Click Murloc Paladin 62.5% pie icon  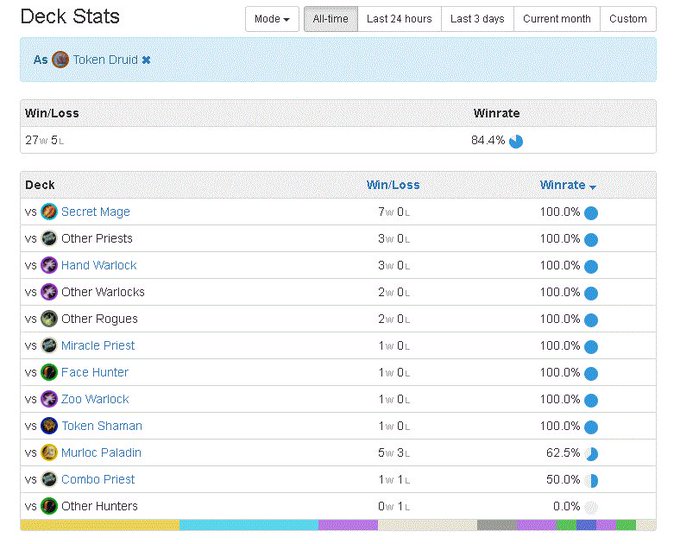tap(591, 454)
